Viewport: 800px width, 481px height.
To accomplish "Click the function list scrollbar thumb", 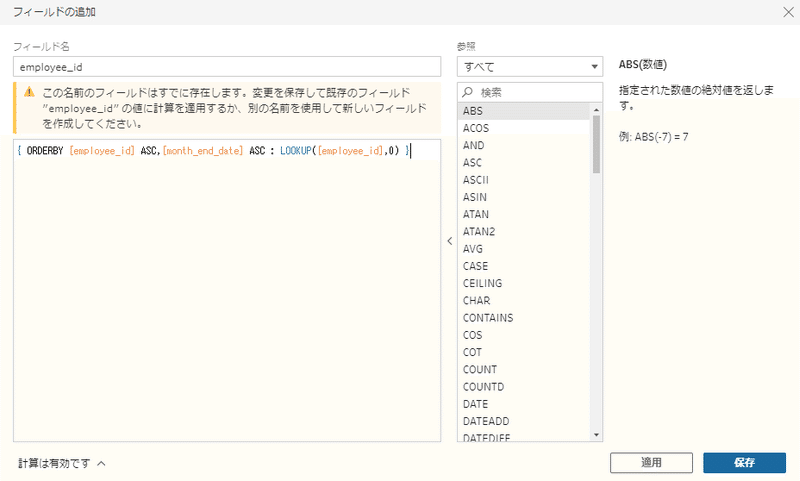I will point(596,144).
